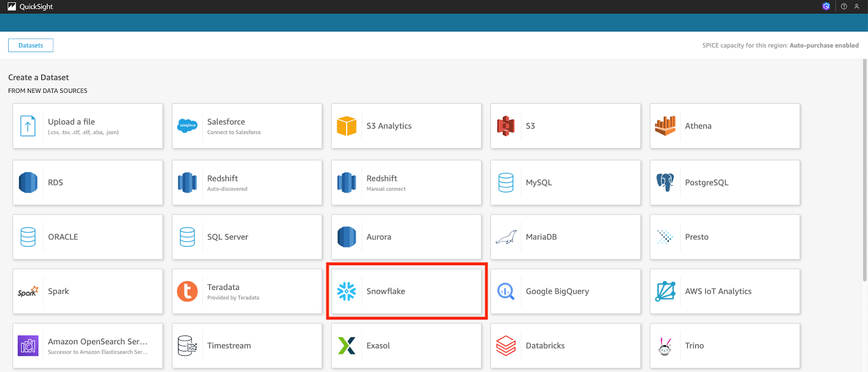Select the Exasol X logo icon
The height and width of the screenshot is (372, 868).
click(346, 346)
